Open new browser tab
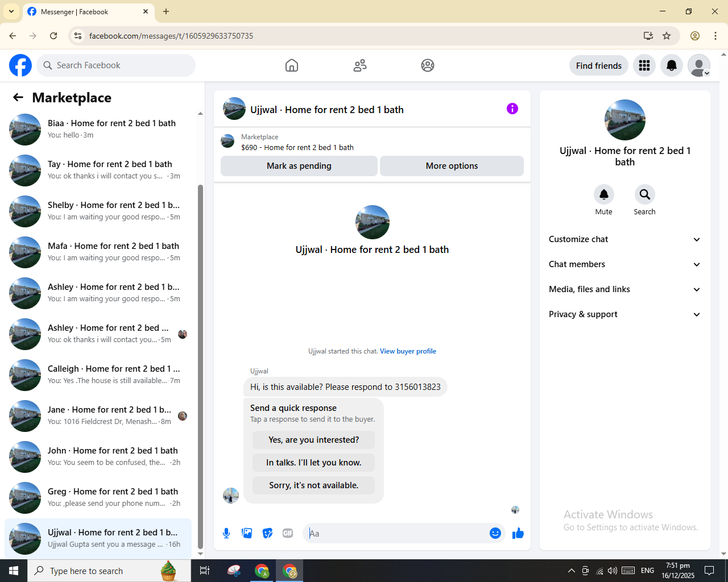 pyautogui.click(x=166, y=11)
